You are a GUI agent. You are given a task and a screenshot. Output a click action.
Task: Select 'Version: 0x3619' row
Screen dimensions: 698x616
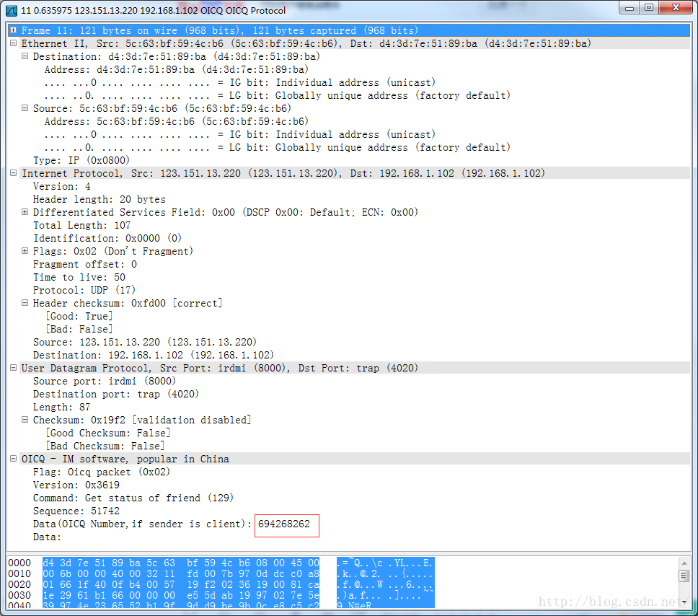(x=76, y=485)
